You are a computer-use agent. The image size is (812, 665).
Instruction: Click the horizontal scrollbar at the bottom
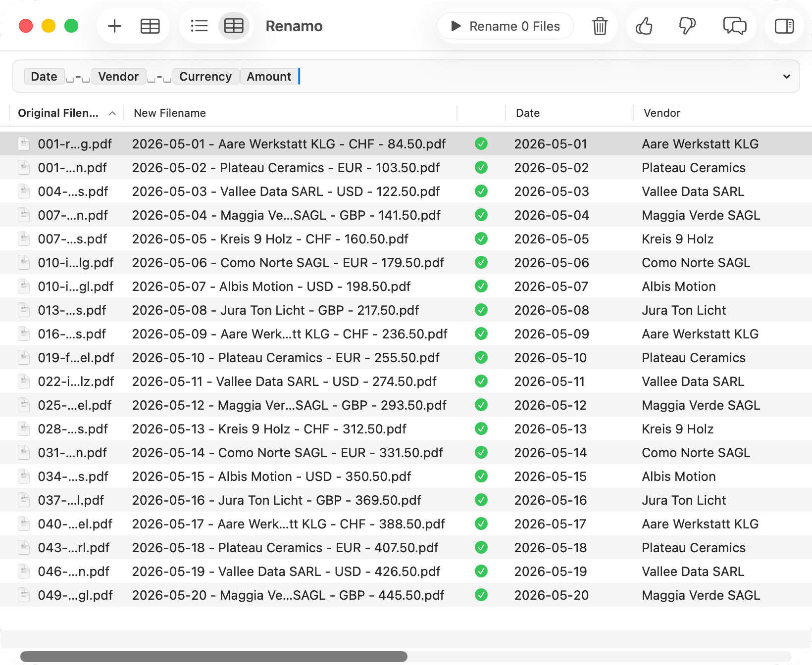pyautogui.click(x=214, y=657)
